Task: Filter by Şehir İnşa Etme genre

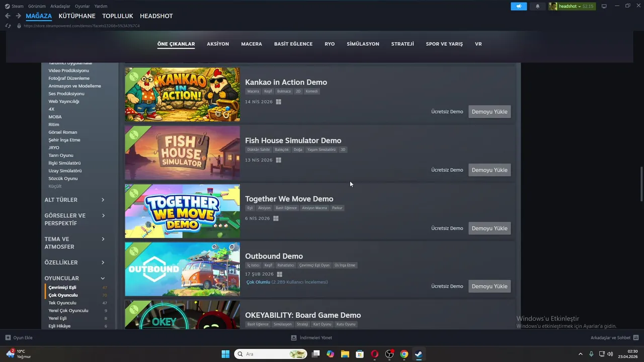Action: (x=64, y=140)
